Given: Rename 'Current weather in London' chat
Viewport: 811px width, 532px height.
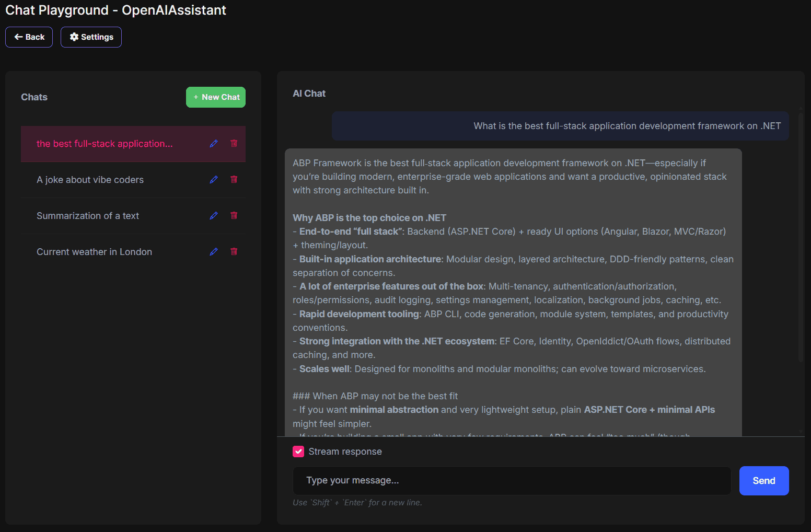Looking at the screenshot, I should [213, 251].
